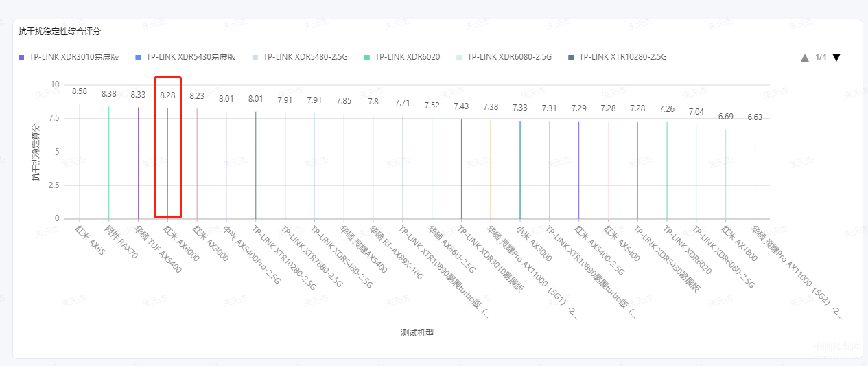Click the 8.33 value label

(139, 94)
